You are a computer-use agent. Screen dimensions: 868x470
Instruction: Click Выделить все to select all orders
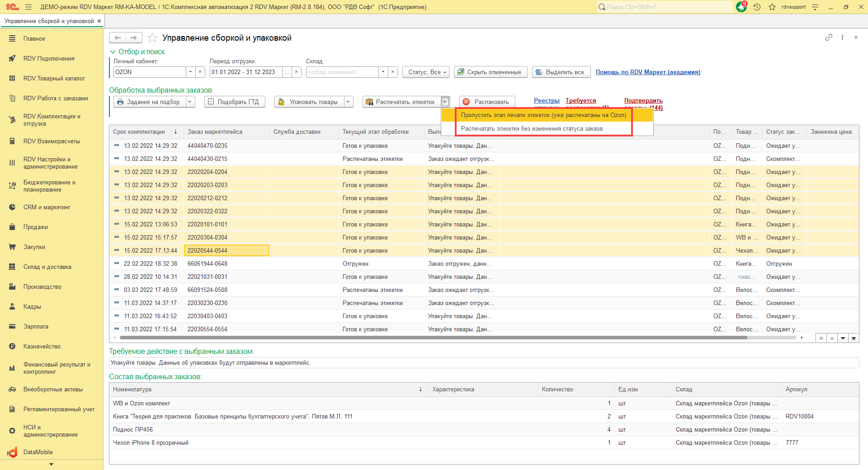point(561,72)
